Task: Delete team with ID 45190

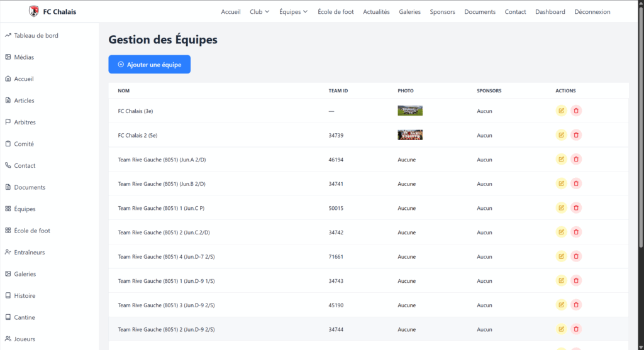Action: point(576,305)
